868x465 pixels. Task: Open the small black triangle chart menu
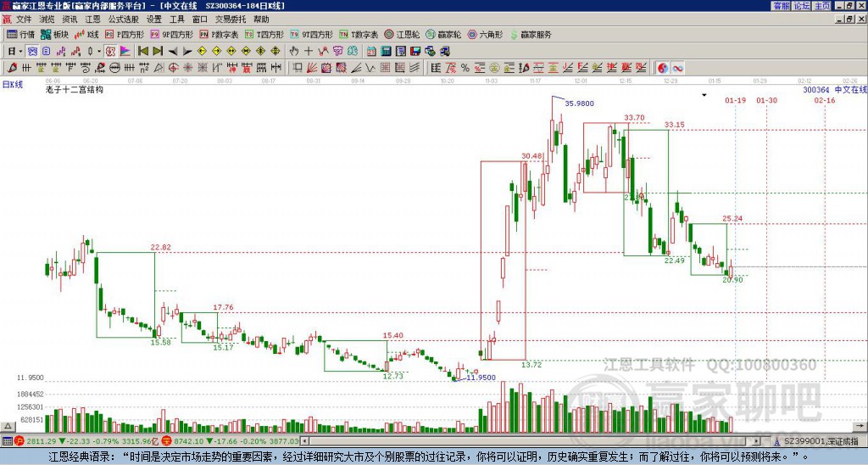[704, 95]
